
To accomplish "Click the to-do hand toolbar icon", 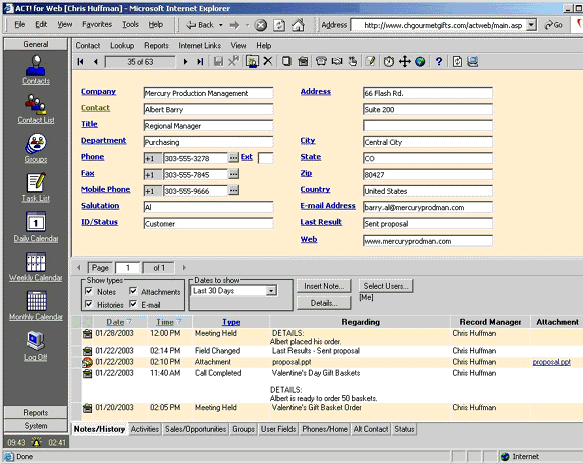I will (353, 61).
